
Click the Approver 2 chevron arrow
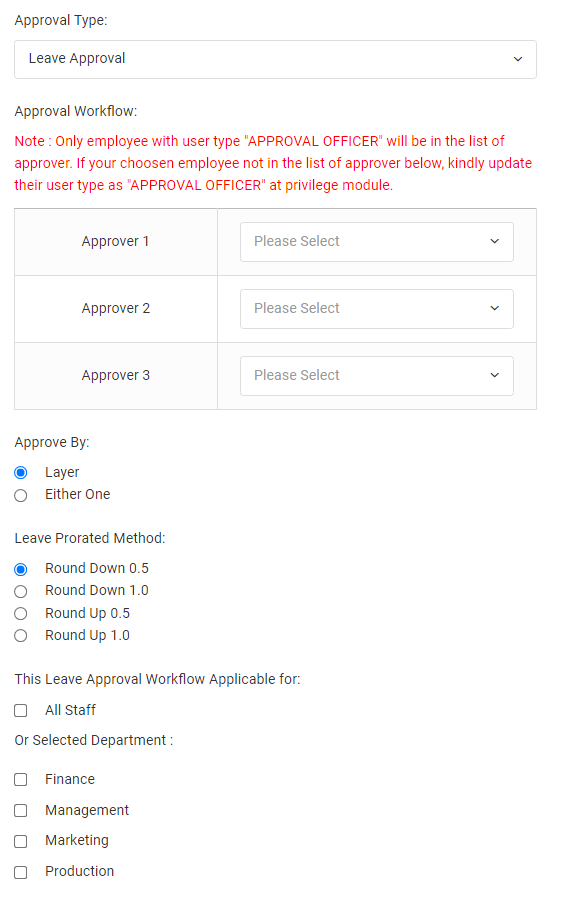(x=495, y=309)
